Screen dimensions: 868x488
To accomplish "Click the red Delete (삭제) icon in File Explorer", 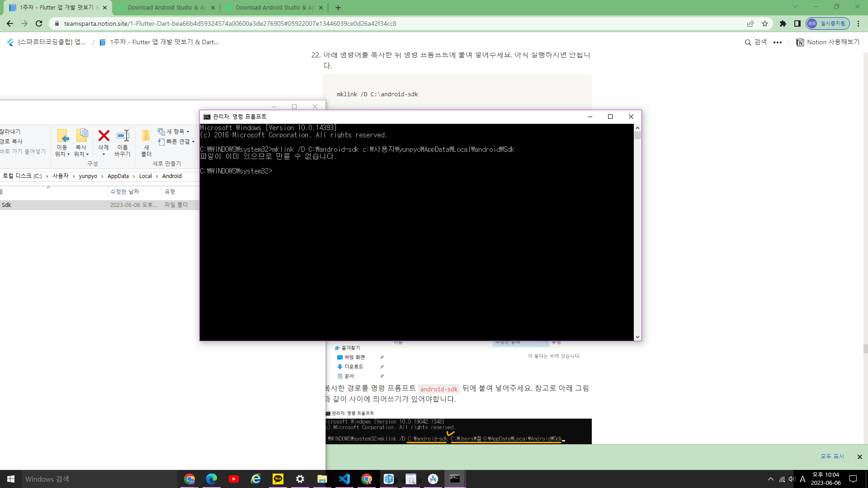I will (104, 136).
